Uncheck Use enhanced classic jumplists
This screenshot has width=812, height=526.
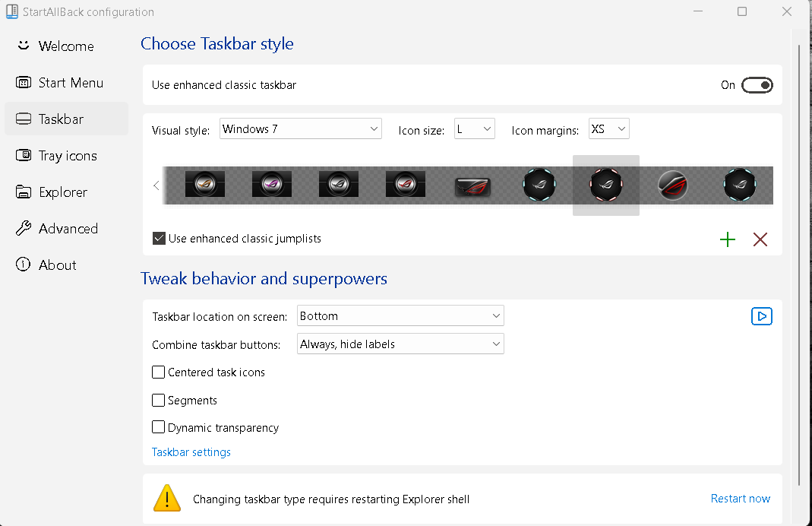pyautogui.click(x=159, y=239)
